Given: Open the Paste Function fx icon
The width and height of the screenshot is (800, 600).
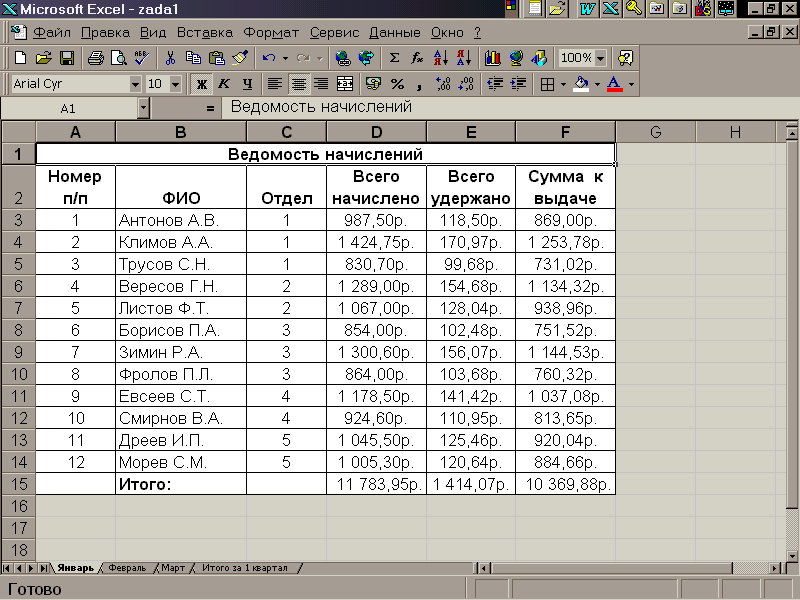Looking at the screenshot, I should (417, 58).
